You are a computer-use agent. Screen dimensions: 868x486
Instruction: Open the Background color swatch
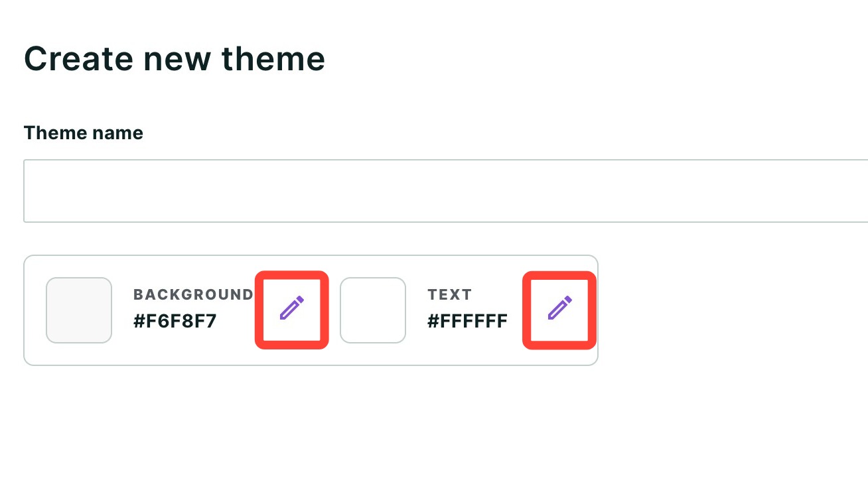[79, 310]
